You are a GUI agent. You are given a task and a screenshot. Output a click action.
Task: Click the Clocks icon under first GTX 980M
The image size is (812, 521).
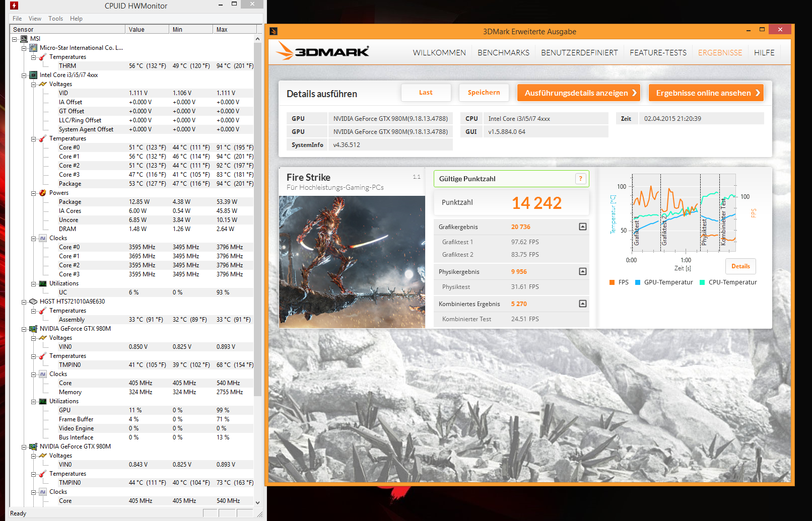(43, 374)
